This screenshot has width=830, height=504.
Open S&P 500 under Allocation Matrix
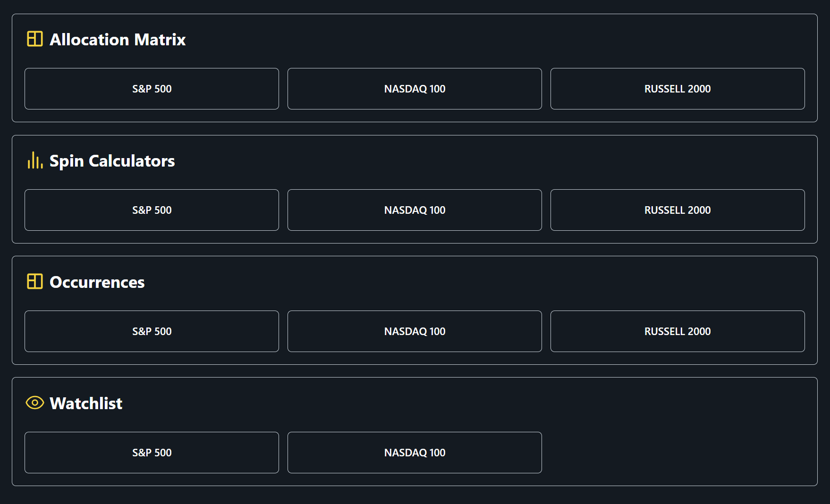[x=152, y=89]
